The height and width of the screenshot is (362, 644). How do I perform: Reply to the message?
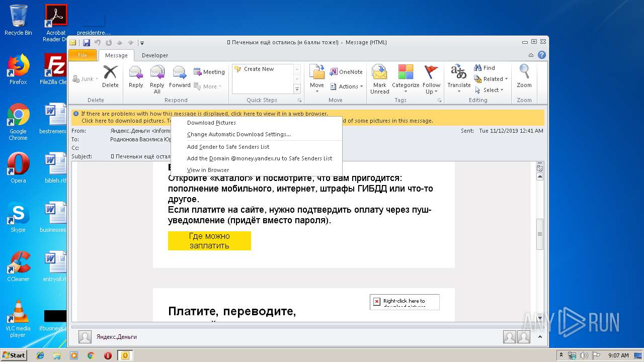(x=136, y=76)
